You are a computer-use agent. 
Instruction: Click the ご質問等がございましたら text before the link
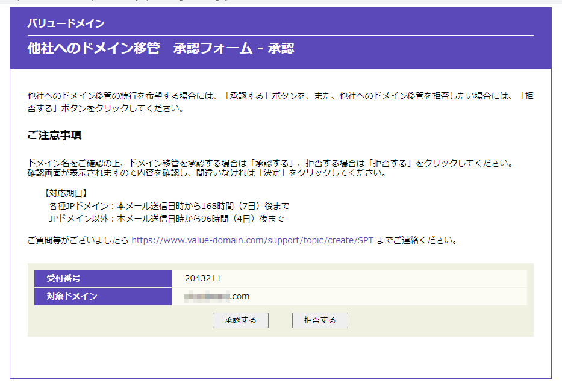click(78, 240)
